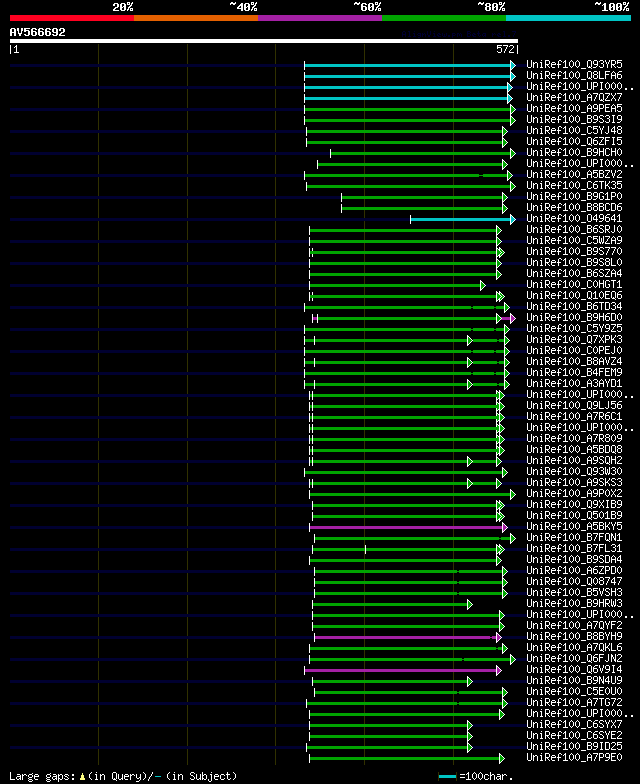Select the UniRef100_A5BZV2 label
This screenshot has width=640, height=784.
click(574, 174)
